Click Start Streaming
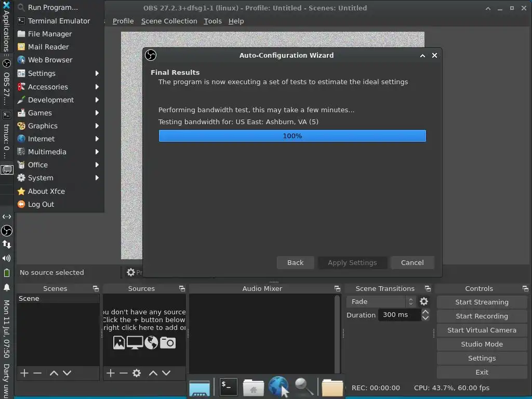Viewport: 532px width, 399px height. coord(482,302)
